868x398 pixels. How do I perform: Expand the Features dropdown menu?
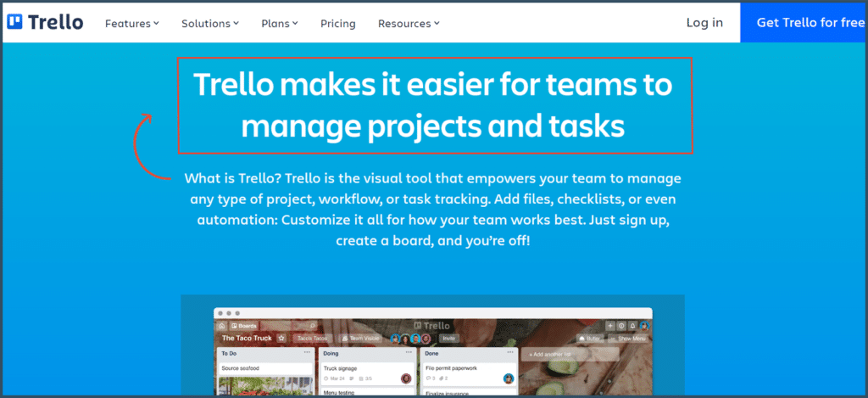click(132, 23)
